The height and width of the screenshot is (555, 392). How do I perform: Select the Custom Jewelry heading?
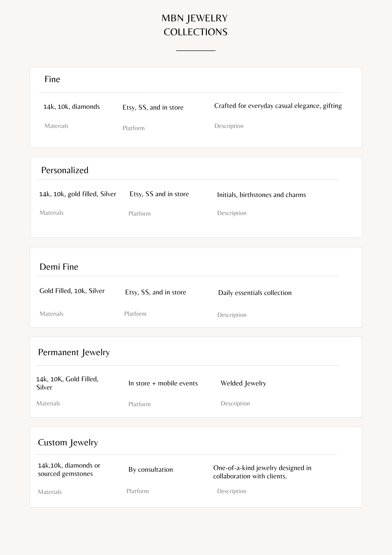pos(68,443)
